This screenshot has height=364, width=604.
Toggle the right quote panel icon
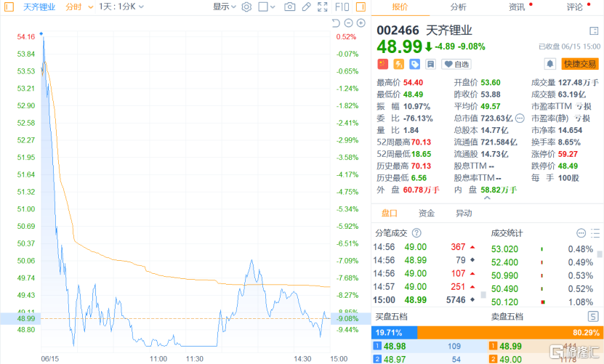click(x=361, y=7)
